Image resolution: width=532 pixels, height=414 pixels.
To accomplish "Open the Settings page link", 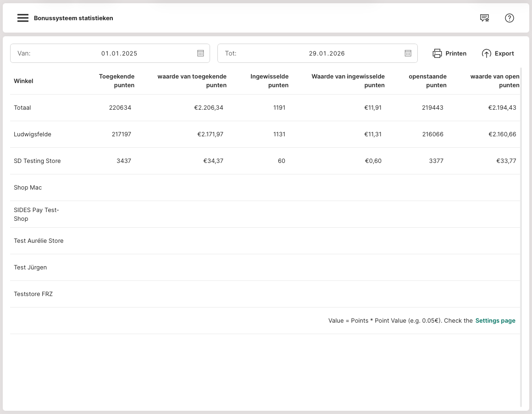I will [495, 321].
